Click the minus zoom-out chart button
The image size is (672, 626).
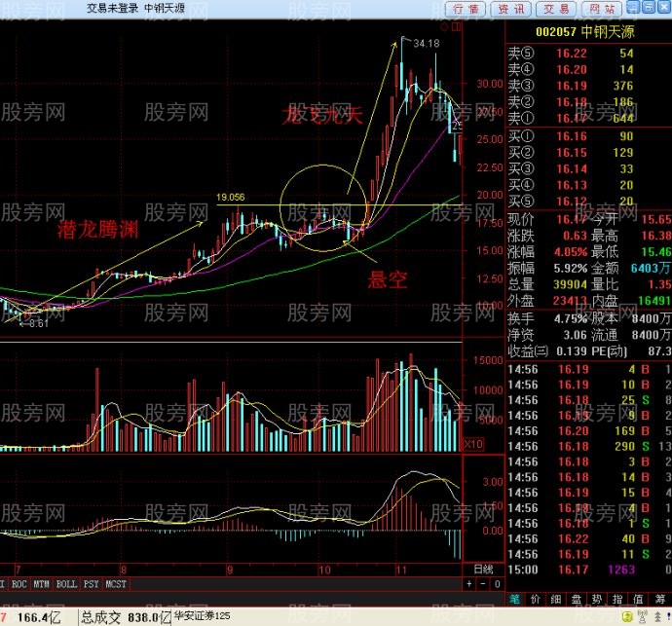pyautogui.click(x=483, y=584)
